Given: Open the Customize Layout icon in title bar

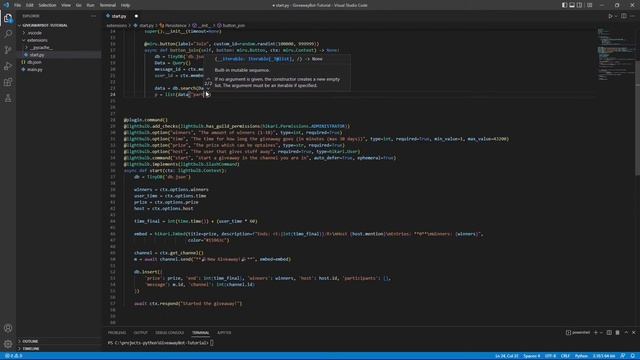Looking at the screenshot, I should pos(589,5).
